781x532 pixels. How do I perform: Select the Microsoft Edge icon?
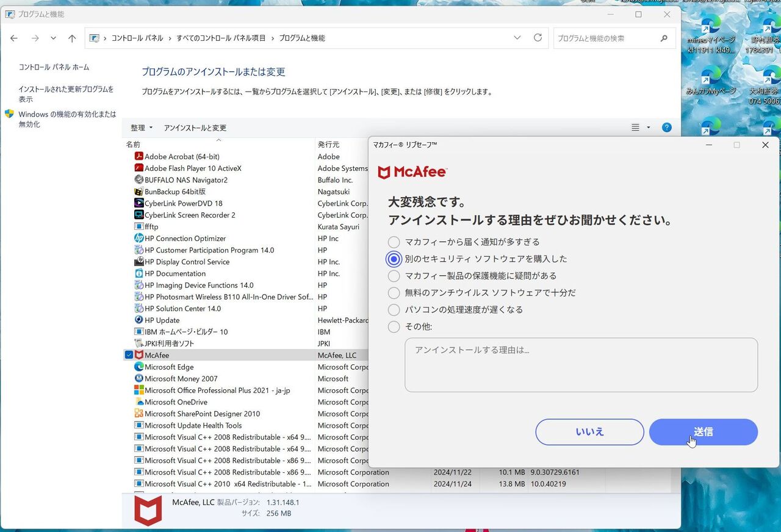coord(139,367)
